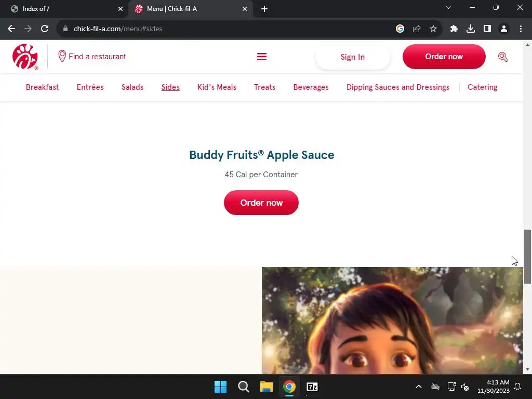This screenshot has width=532, height=399.
Task: Click the 45 Cal per Container text
Action: tap(261, 175)
